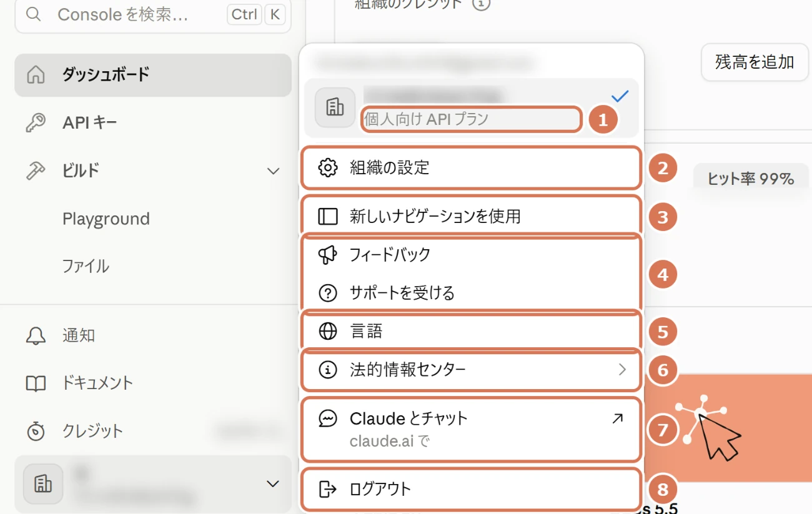Click the question mark support icon
The image size is (812, 514).
328,293
